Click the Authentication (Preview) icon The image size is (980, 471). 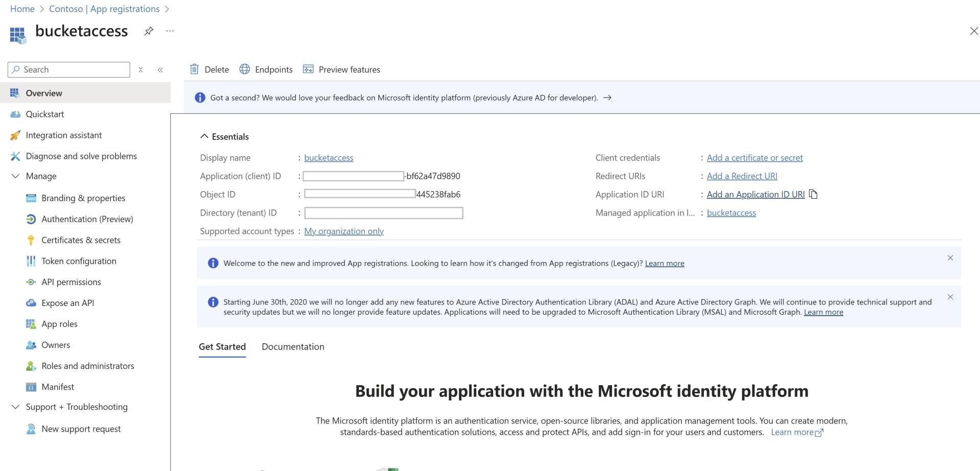[31, 219]
